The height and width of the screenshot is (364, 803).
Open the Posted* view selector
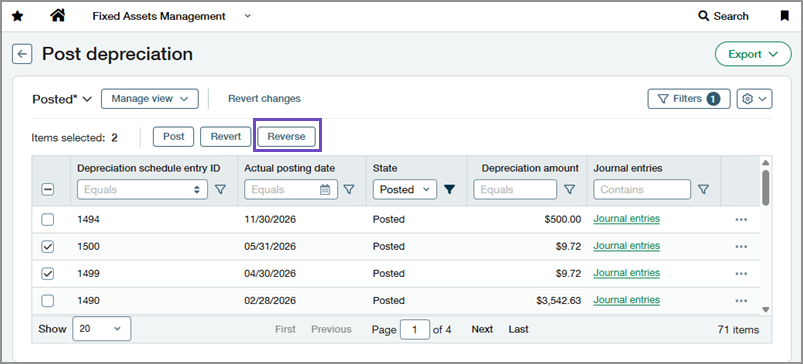62,99
